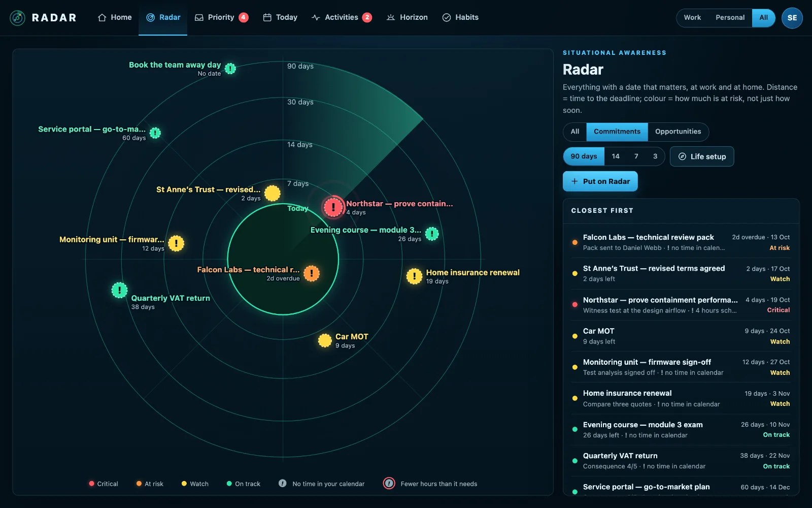
Task: Open Monitoring unit firmware sign-off row
Action: [681, 367]
